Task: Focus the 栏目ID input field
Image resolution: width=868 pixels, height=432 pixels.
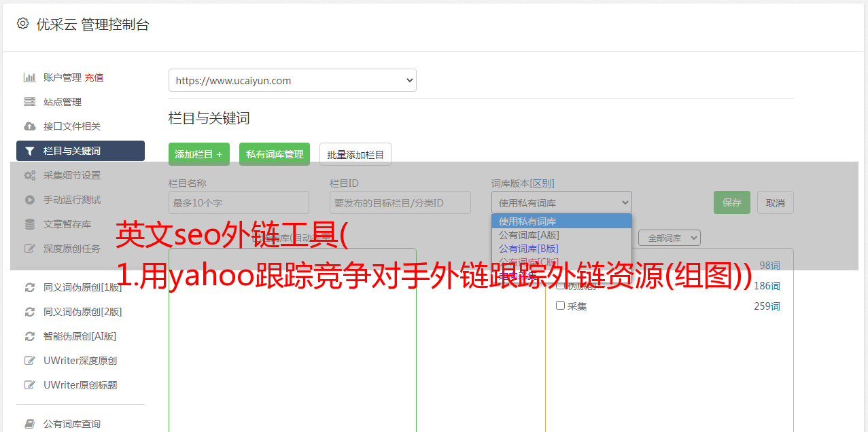Action: pos(400,202)
